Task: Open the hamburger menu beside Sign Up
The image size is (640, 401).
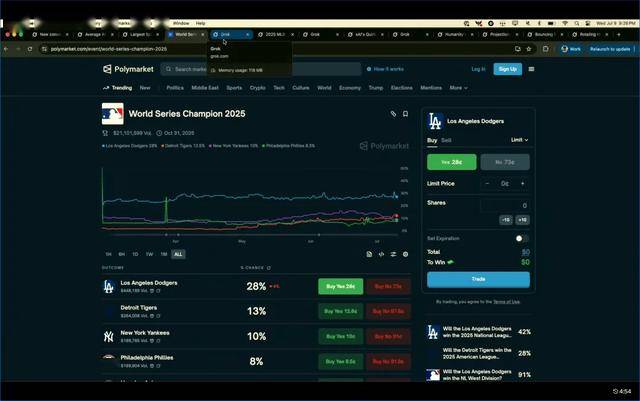Action: [x=531, y=69]
